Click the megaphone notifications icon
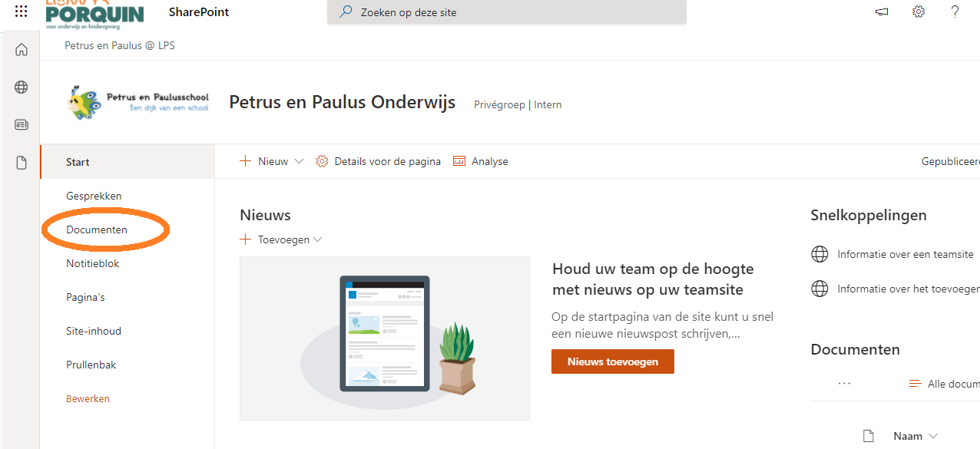This screenshot has height=449, width=980. pos(882,12)
